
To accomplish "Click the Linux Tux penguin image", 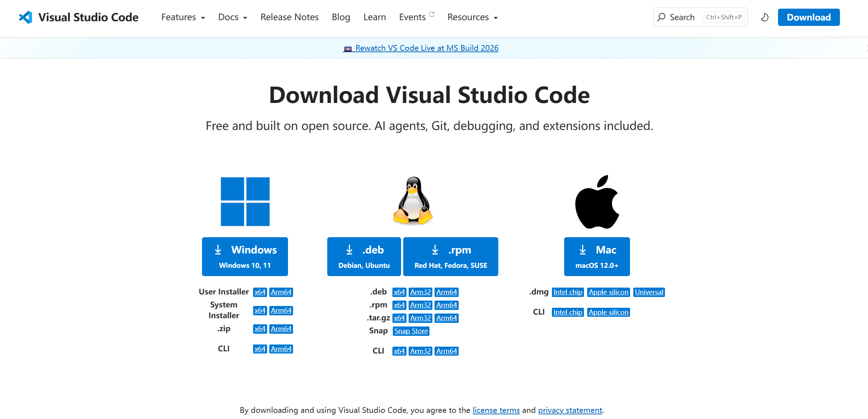I will point(413,201).
